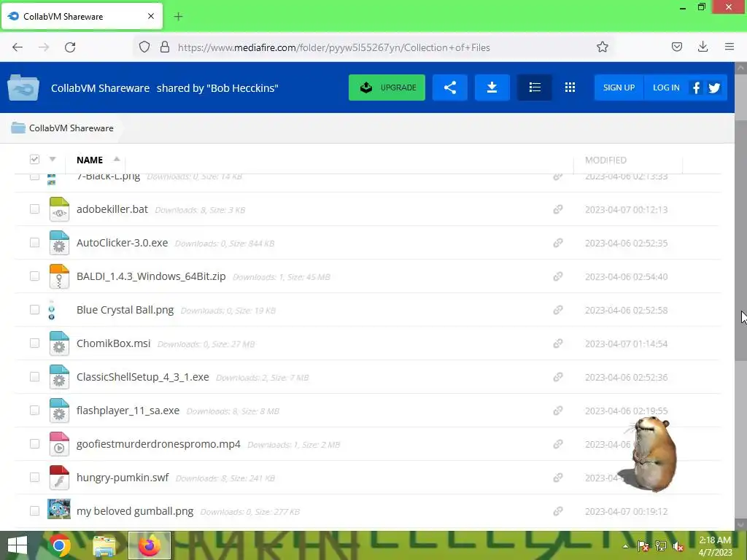Show hidden system tray icons
This screenshot has width=747, height=560.
pos(625,546)
